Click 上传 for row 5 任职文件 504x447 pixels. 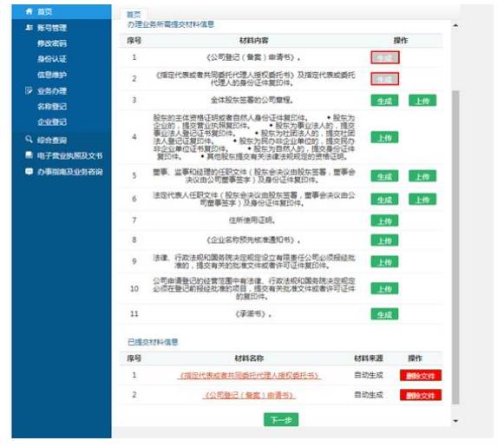(422, 176)
